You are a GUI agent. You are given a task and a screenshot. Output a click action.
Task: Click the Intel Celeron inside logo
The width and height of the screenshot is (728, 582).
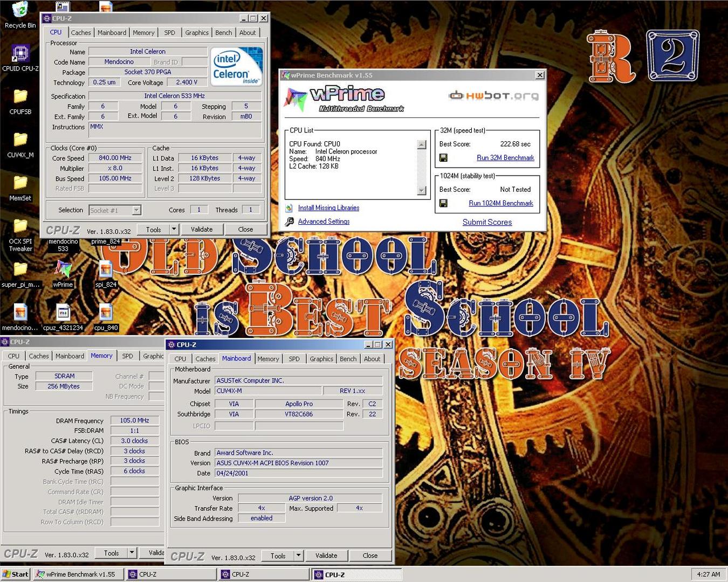[x=237, y=67]
